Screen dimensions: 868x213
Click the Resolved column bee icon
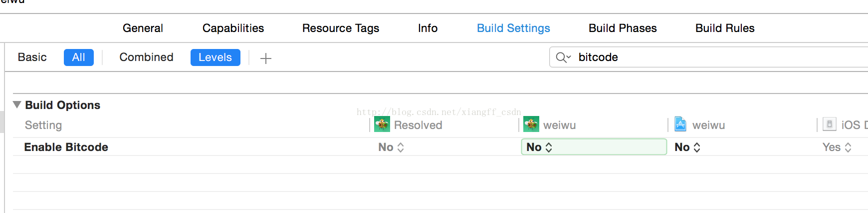[x=382, y=124]
